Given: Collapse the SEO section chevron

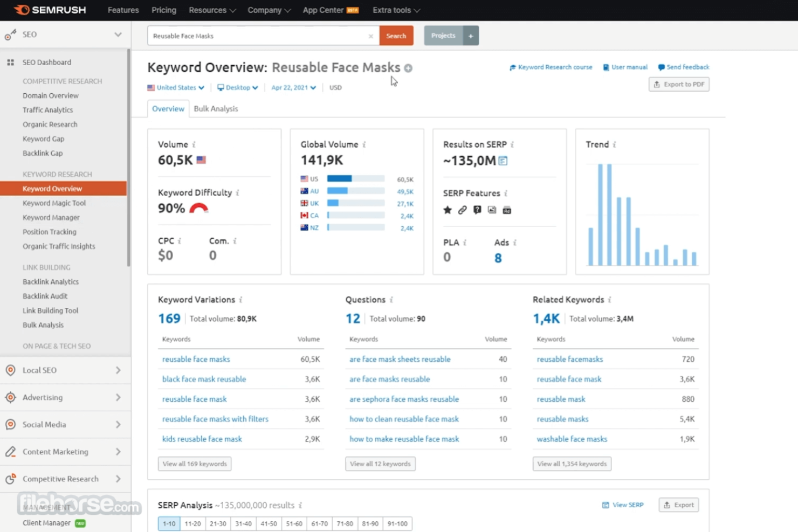Looking at the screenshot, I should (118, 34).
